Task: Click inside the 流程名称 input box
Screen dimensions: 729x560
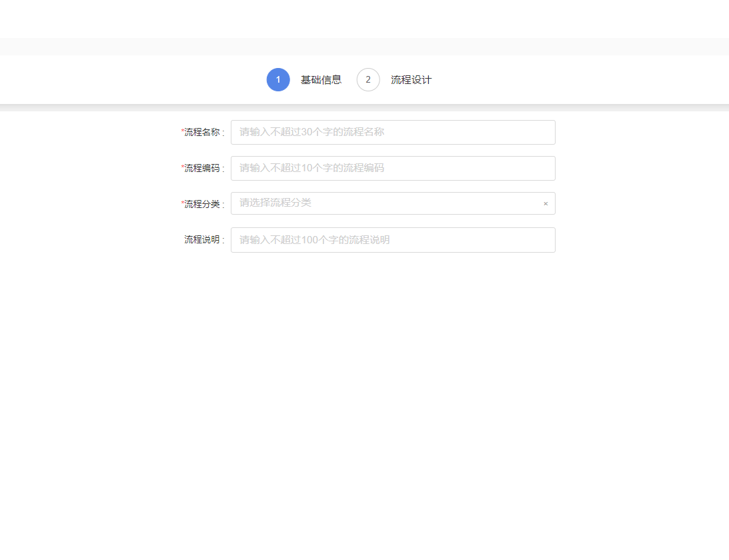Action: click(393, 132)
